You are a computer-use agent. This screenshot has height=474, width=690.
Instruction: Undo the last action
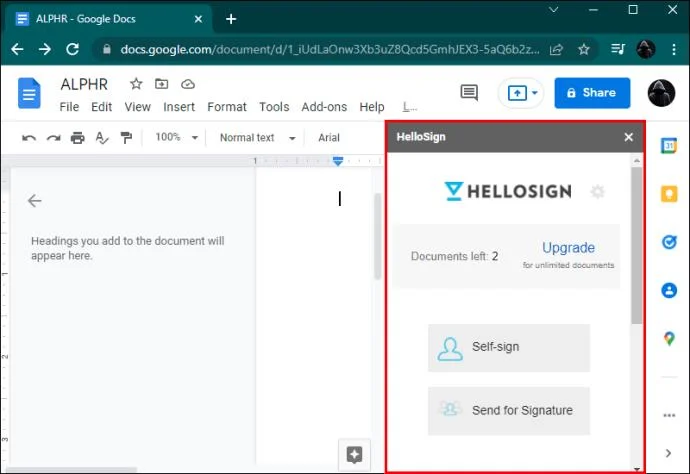click(29, 138)
